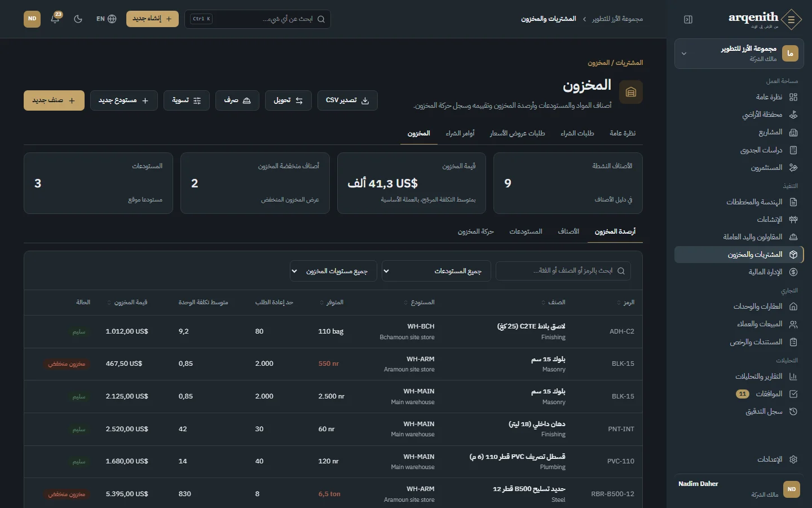Switch language to EN globe button
The image size is (812, 508).
tap(106, 19)
